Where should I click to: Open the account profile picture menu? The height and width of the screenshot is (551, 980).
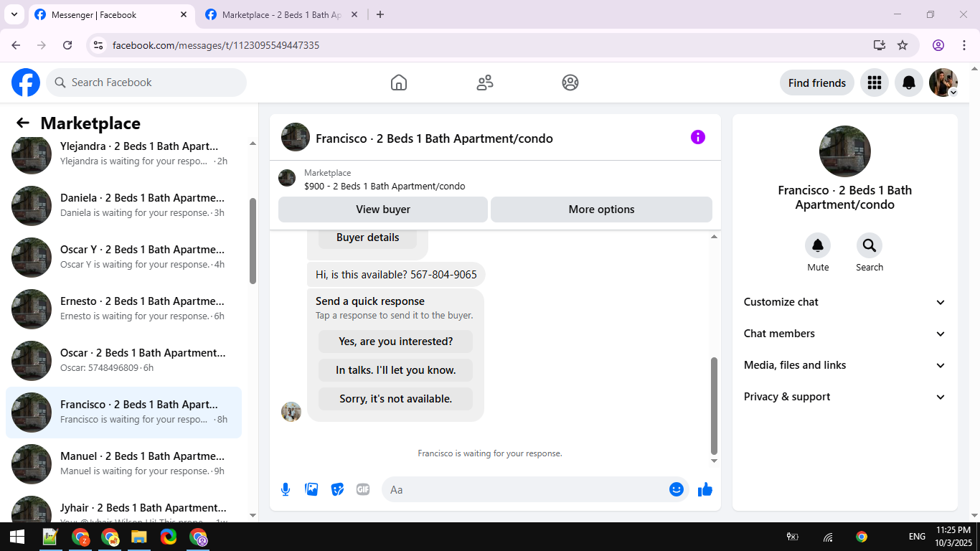[x=943, y=83]
